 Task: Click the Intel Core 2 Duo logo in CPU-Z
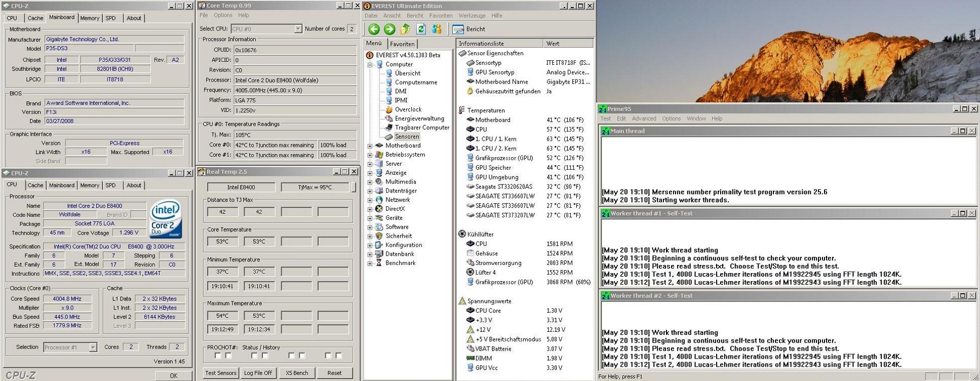pyautogui.click(x=166, y=220)
